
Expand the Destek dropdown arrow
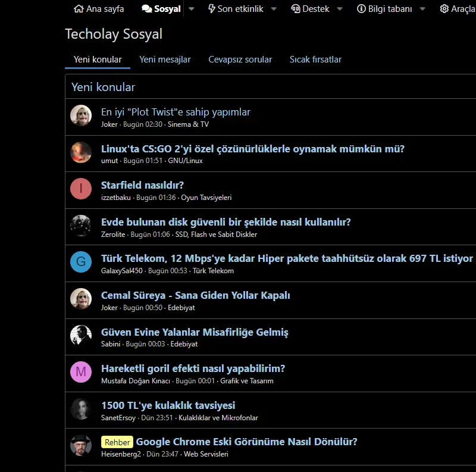pyautogui.click(x=340, y=9)
